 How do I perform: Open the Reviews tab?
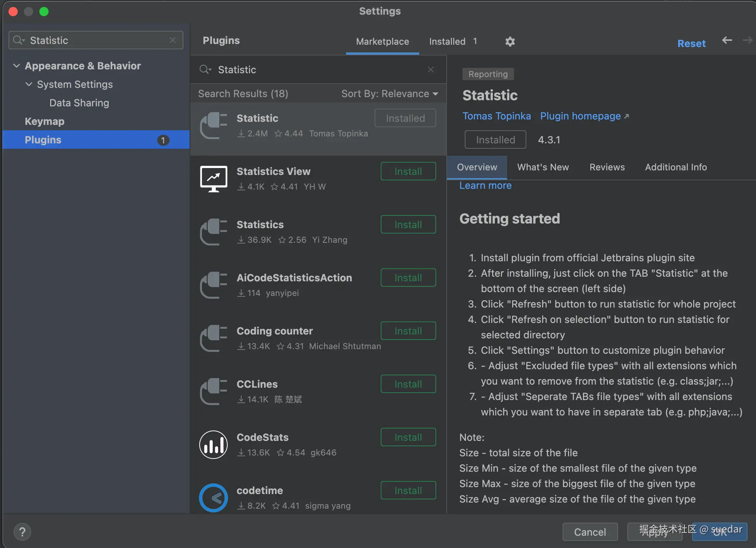(x=607, y=167)
